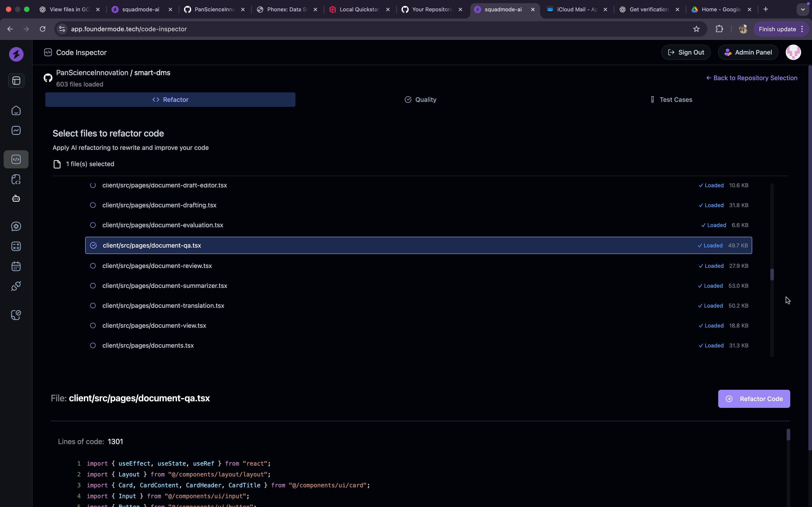Image resolution: width=812 pixels, height=507 pixels.
Task: Click the robot icon in sidebar
Action: [16, 199]
